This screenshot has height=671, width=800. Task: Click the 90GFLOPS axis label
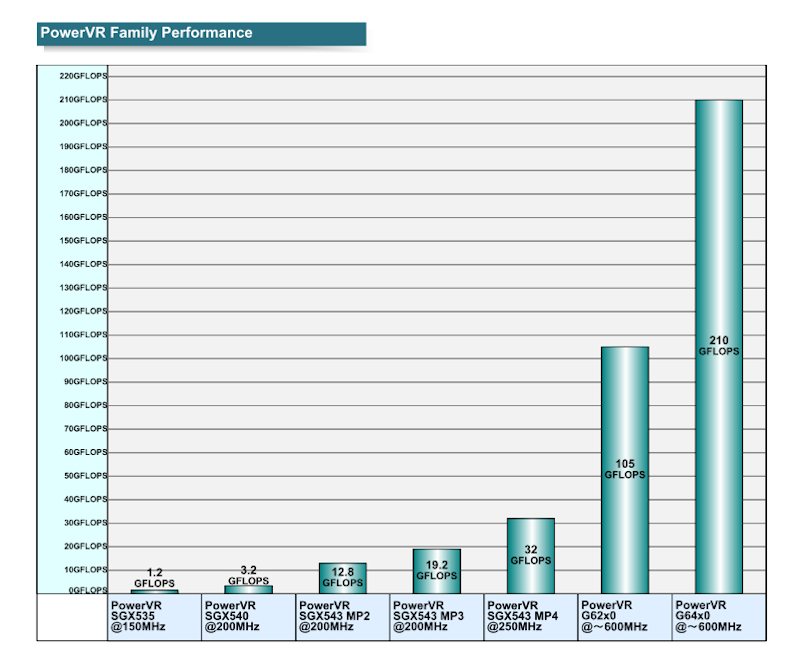[86, 381]
